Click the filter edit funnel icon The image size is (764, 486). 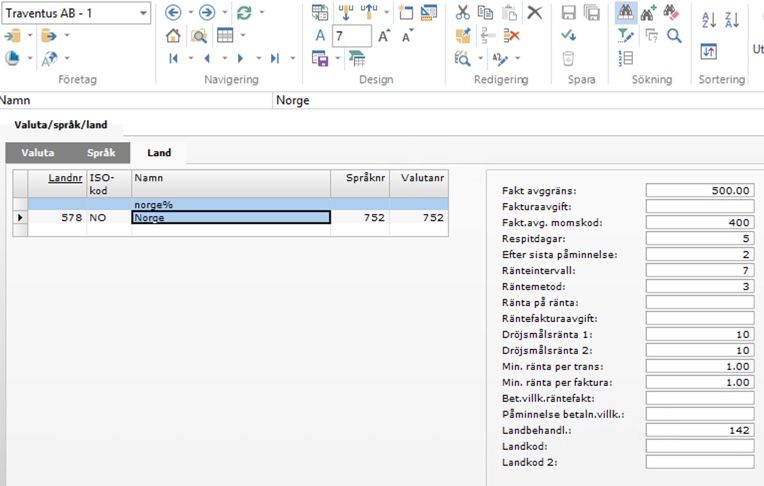click(x=625, y=36)
